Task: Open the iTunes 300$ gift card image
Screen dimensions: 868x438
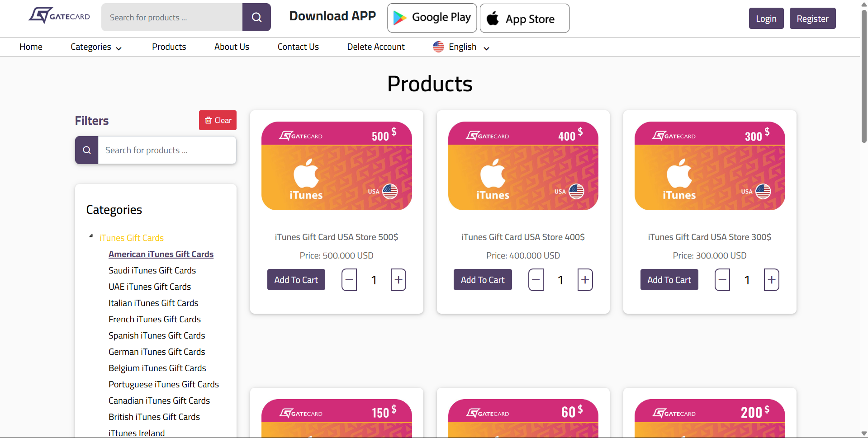Action: (710, 166)
